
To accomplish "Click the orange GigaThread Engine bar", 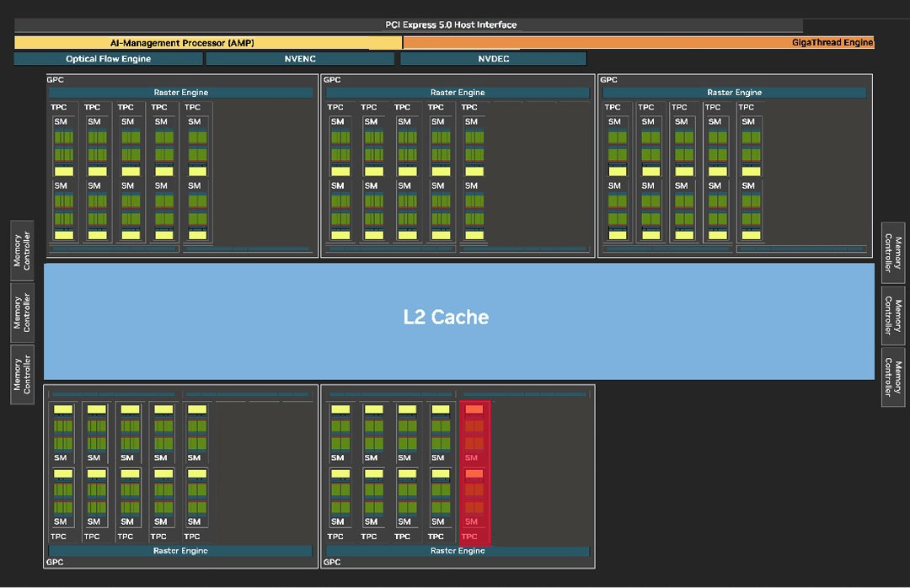I will pos(639,42).
